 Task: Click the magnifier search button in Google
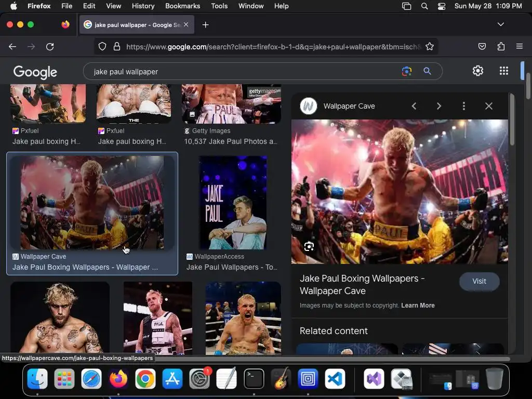[x=427, y=71]
